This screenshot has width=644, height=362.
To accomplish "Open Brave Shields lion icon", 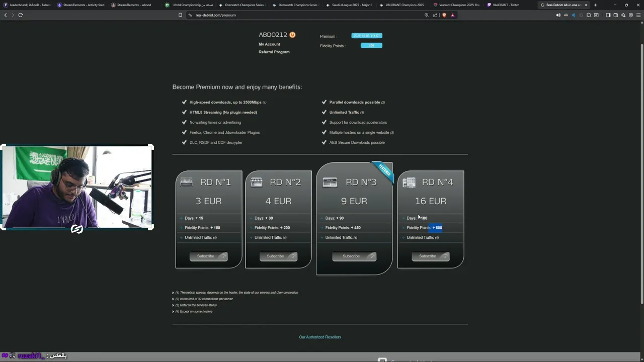I will tap(444, 15).
